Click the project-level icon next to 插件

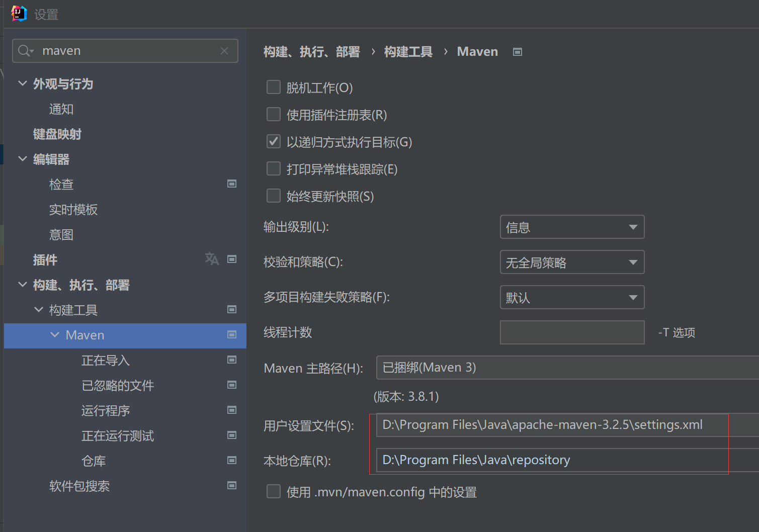pos(232,259)
